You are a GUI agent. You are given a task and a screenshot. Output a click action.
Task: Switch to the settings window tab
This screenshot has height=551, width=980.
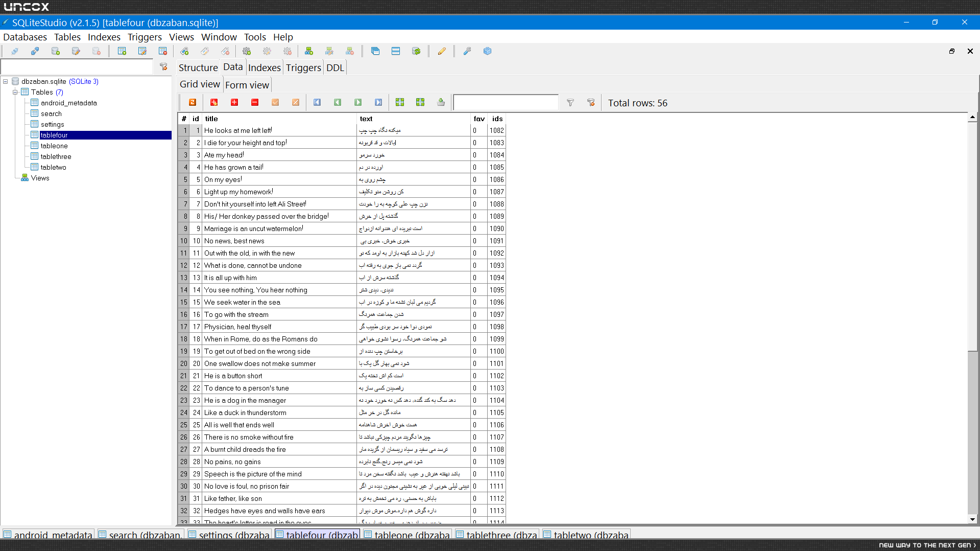230,535
